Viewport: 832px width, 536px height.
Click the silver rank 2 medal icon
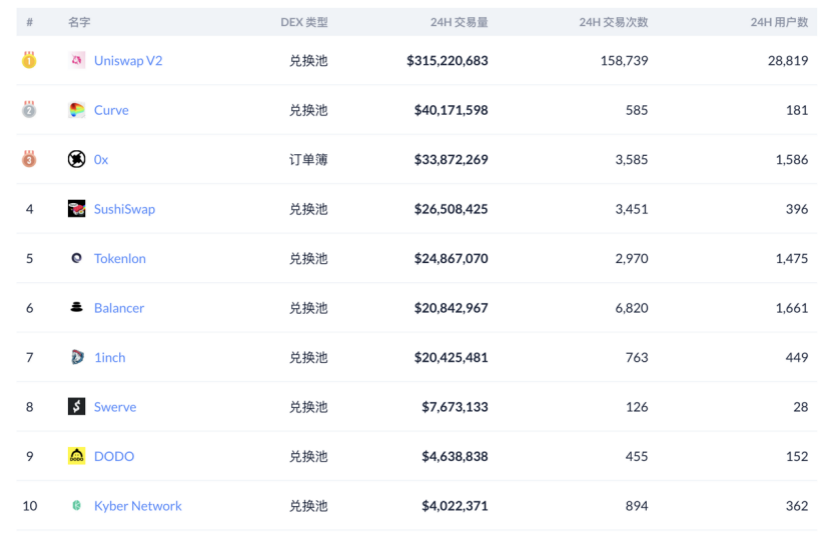tap(29, 109)
